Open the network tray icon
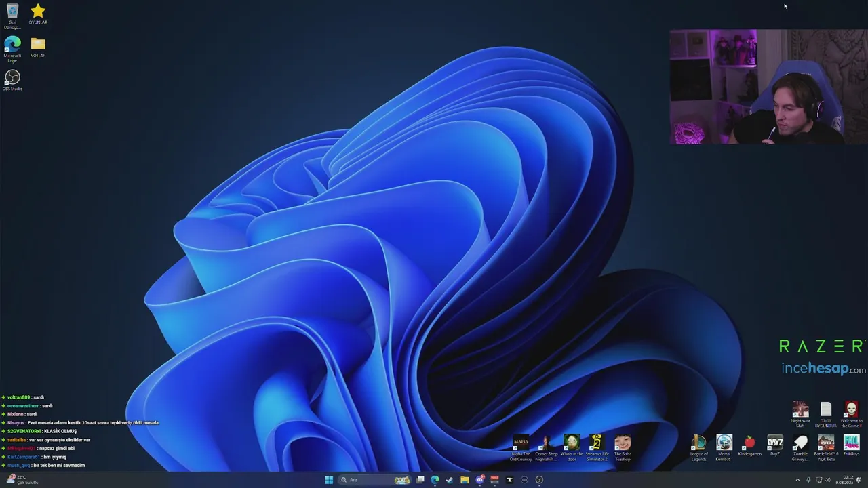This screenshot has height=488, width=868. pyautogui.click(x=819, y=480)
